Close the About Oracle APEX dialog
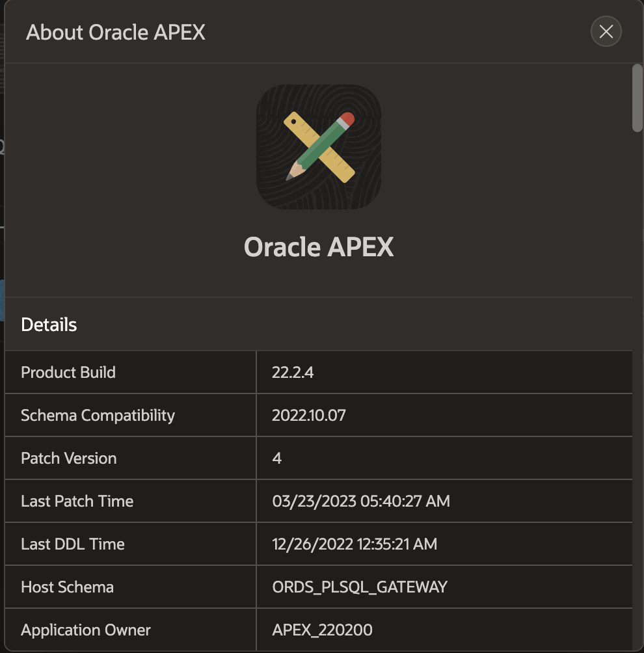Screen dimensions: 644x653 coord(606,32)
